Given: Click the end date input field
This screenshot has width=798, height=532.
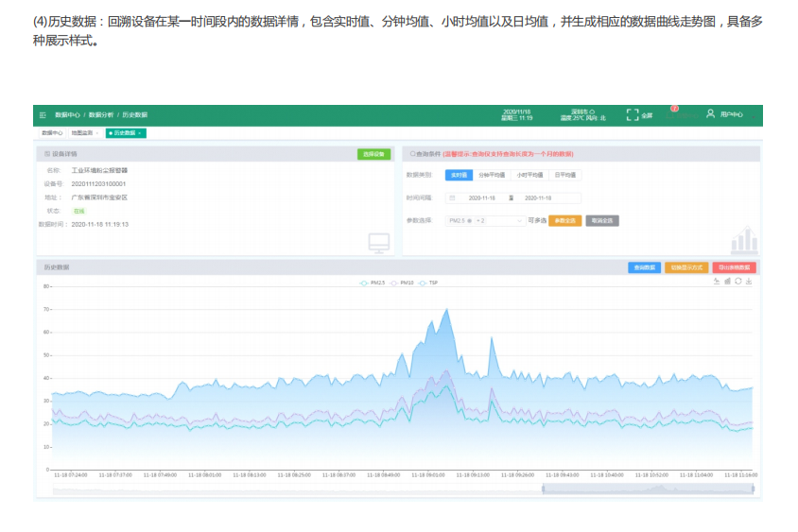Looking at the screenshot, I should click(537, 197).
